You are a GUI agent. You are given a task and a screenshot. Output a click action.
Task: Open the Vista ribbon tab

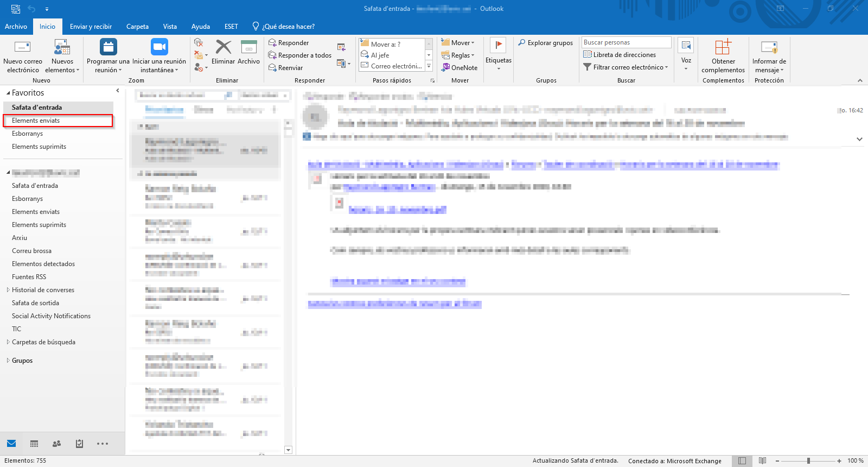click(170, 27)
